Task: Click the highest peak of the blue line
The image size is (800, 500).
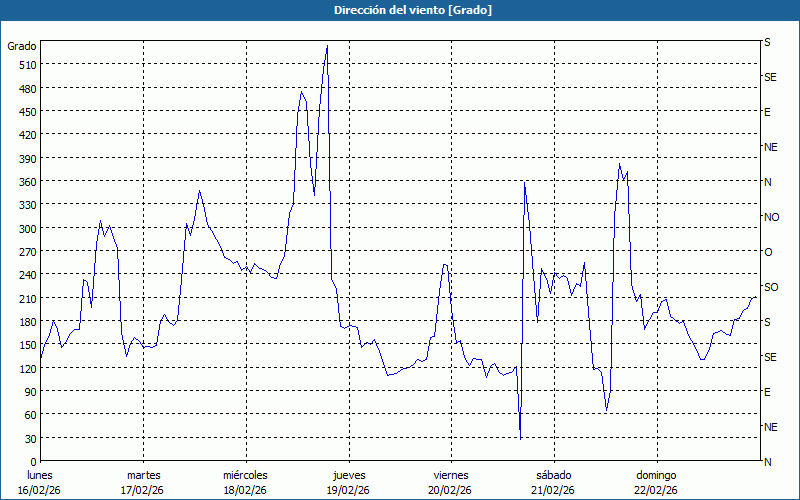Action: [x=327, y=46]
